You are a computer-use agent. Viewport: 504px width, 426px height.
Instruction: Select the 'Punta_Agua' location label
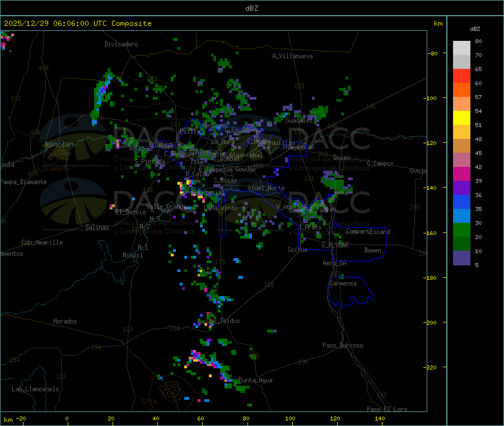pyautogui.click(x=255, y=380)
